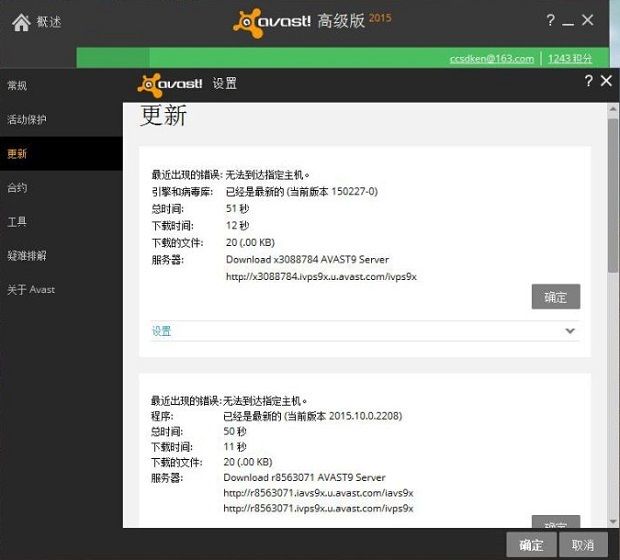Image resolution: width=620 pixels, height=560 pixels.
Task: Click the value '11 秒'
Action: click(x=235, y=446)
